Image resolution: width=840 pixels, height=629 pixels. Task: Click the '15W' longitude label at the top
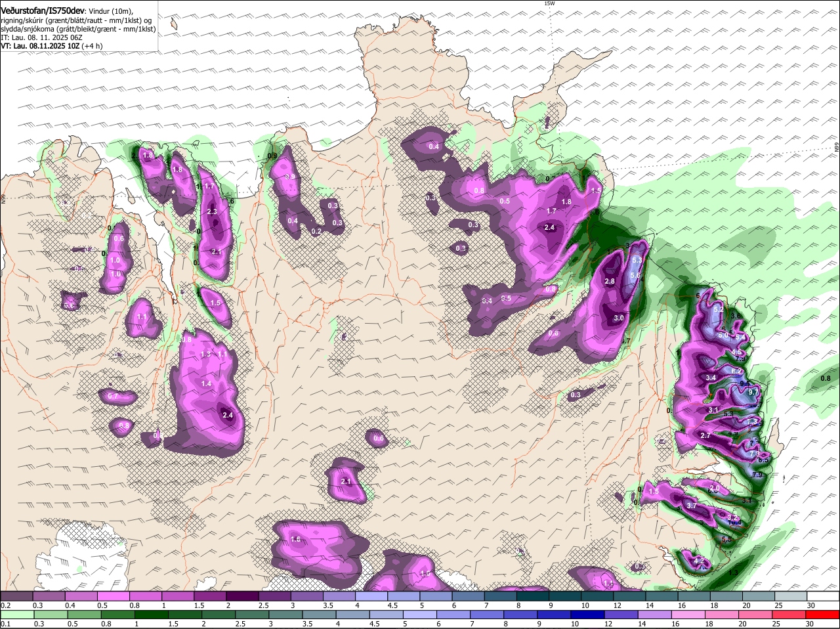click(x=549, y=3)
